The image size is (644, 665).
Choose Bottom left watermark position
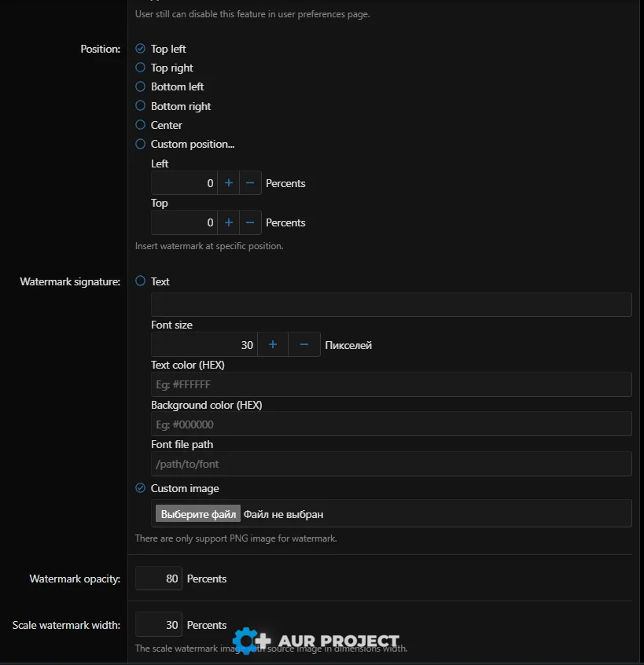point(141,86)
